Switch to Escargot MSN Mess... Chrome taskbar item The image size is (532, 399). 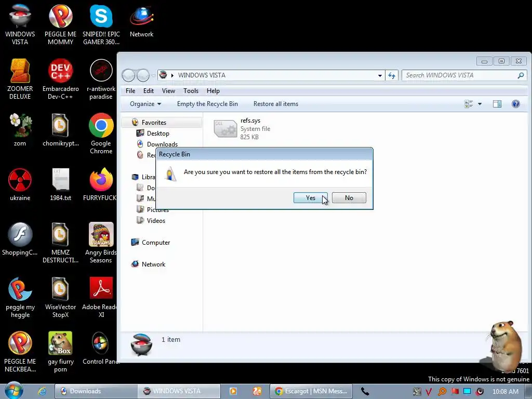tap(311, 391)
